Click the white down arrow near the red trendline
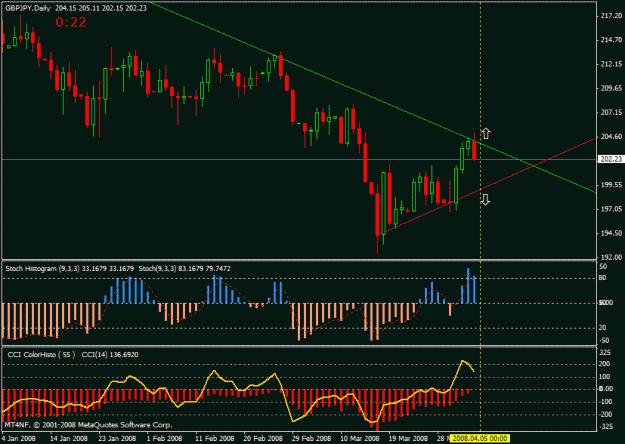This screenshot has height=444, width=625. tap(485, 199)
